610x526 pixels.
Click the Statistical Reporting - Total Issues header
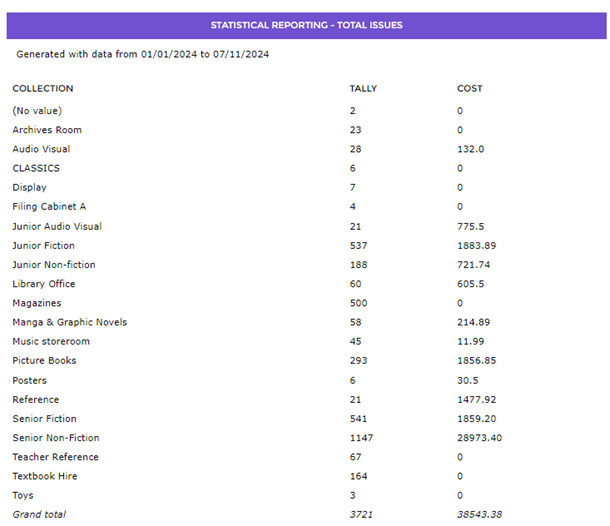pos(307,25)
